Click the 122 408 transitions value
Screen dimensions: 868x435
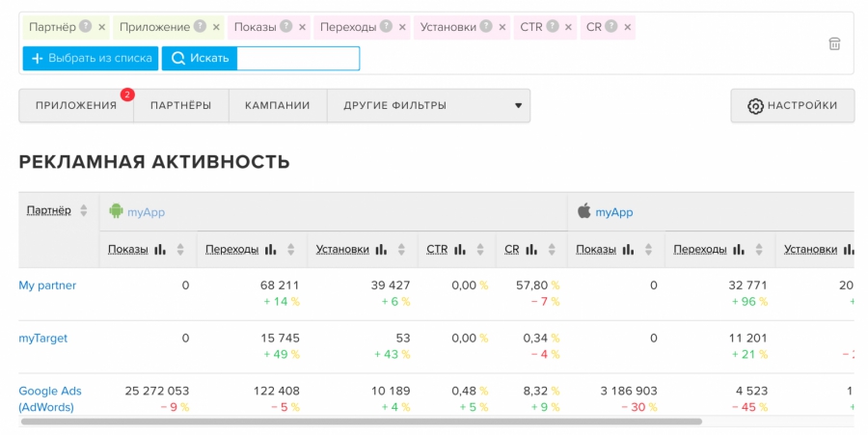pyautogui.click(x=276, y=392)
